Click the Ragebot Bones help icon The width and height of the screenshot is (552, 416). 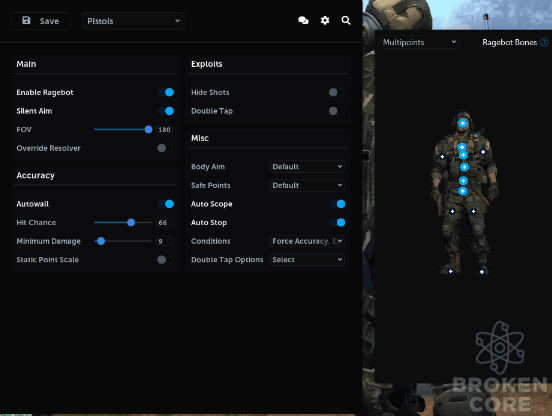pos(544,42)
